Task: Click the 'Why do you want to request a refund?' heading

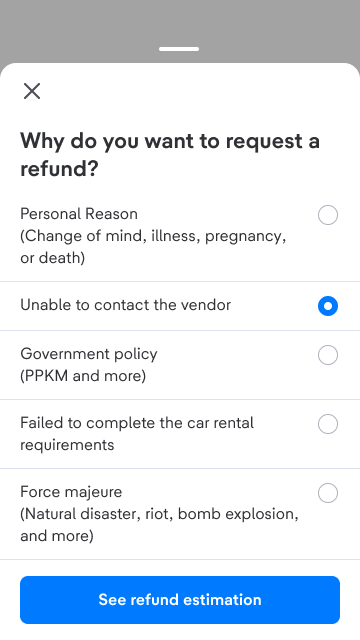Action: click(170, 155)
